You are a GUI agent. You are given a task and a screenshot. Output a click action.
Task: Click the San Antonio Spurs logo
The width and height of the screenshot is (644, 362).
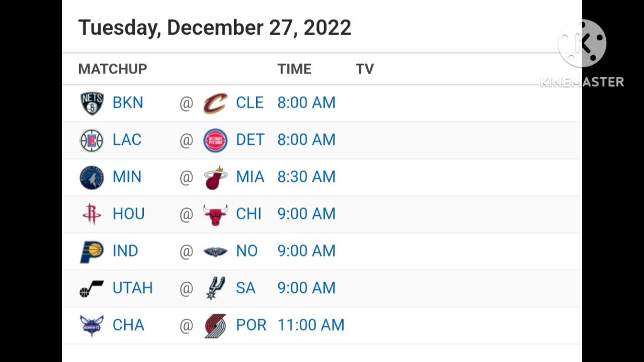(x=215, y=288)
